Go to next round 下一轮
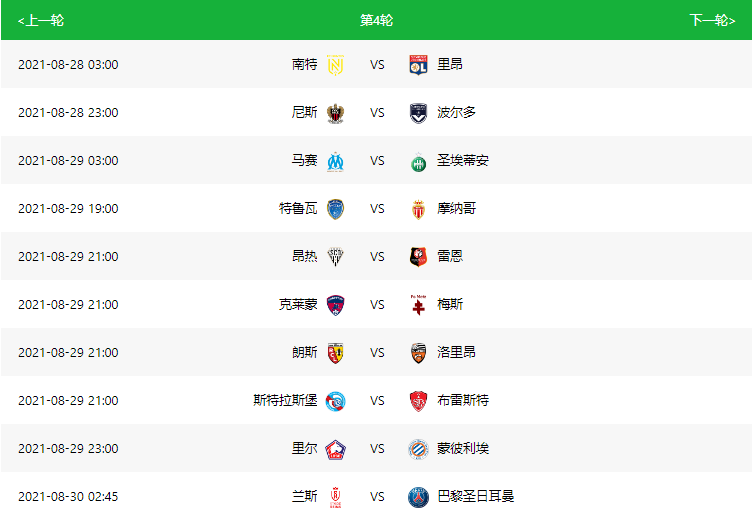The image size is (752, 518). [x=712, y=20]
